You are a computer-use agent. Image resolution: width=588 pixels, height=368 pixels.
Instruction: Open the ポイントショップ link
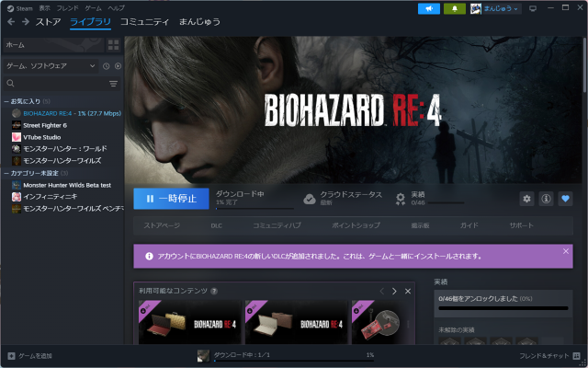(x=356, y=225)
